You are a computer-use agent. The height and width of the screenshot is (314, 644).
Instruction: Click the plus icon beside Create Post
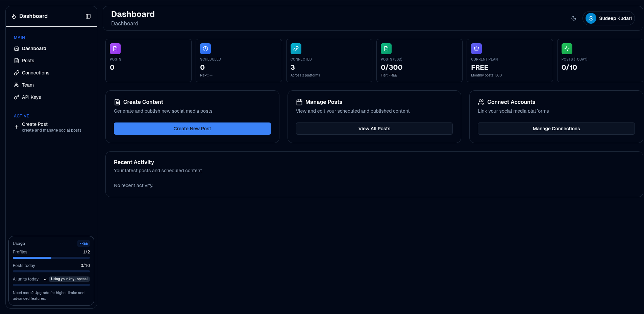click(x=16, y=127)
